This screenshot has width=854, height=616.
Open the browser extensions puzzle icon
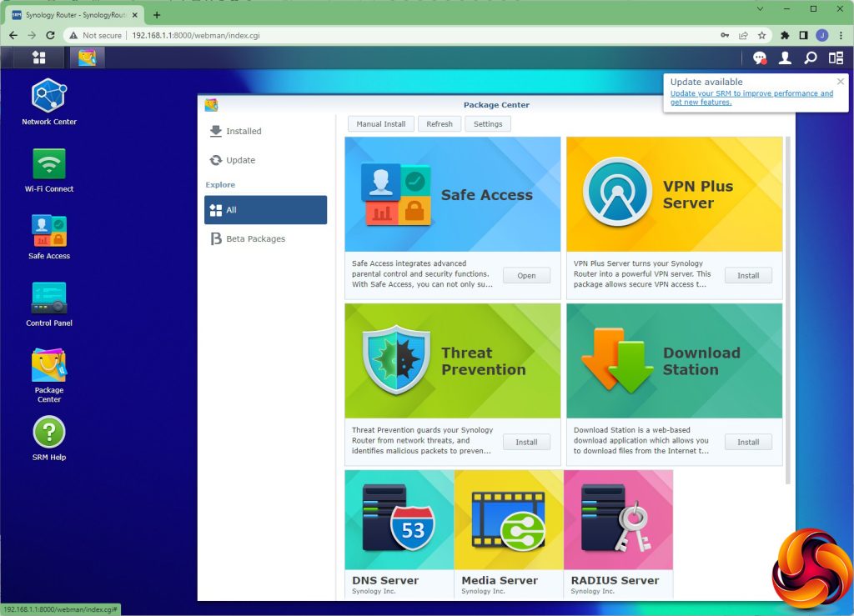[x=784, y=35]
